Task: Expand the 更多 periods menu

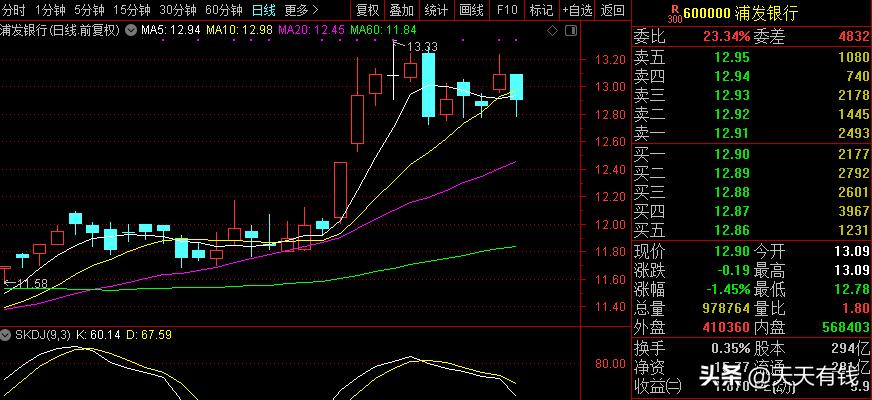Action: 301,9
